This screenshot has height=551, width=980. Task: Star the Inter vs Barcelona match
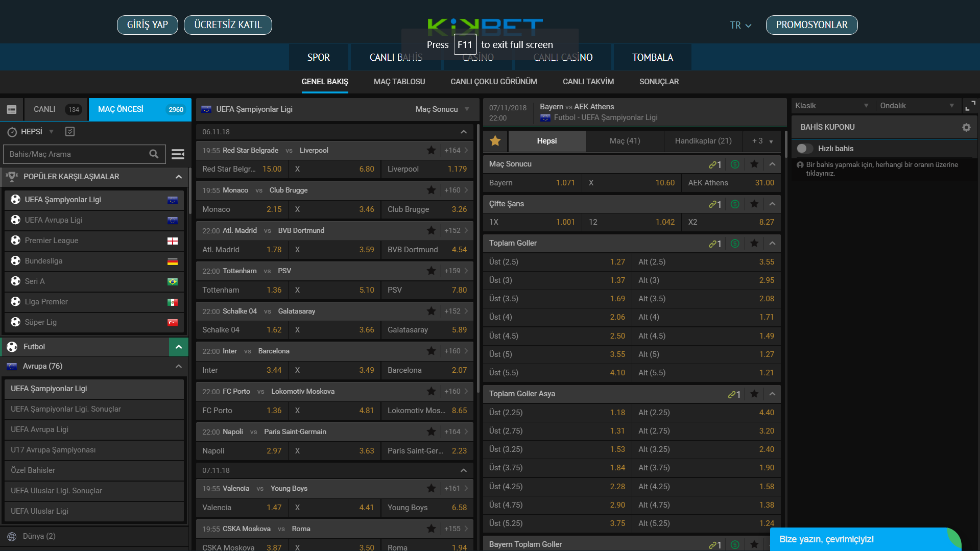(432, 351)
